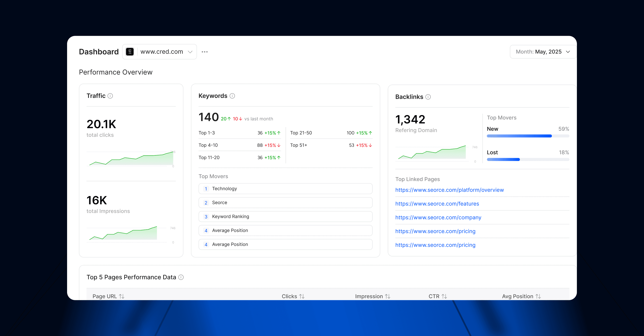Image resolution: width=644 pixels, height=336 pixels.
Task: Click the Keywords info icon
Action: pyautogui.click(x=232, y=96)
